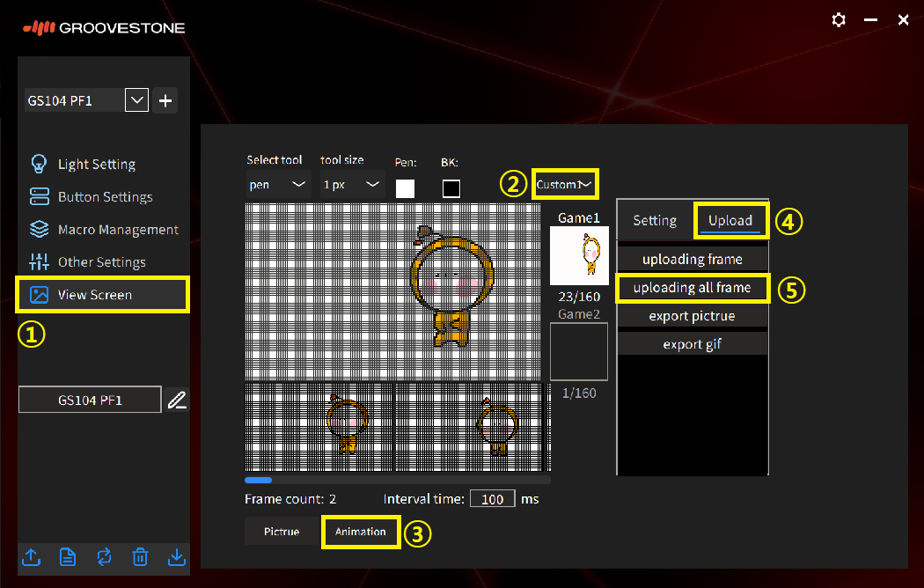
Task: Open settings via the gear icon
Action: coord(839,19)
